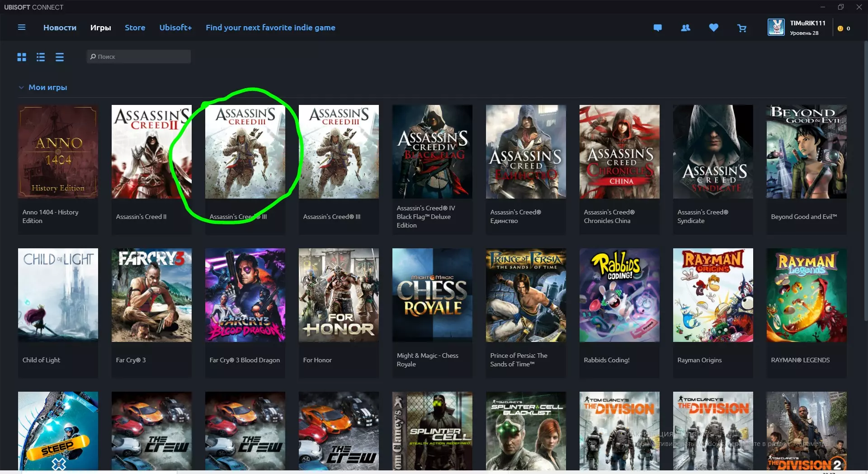Open the Rayman Legends cover
This screenshot has width=868, height=474.
pyautogui.click(x=807, y=295)
